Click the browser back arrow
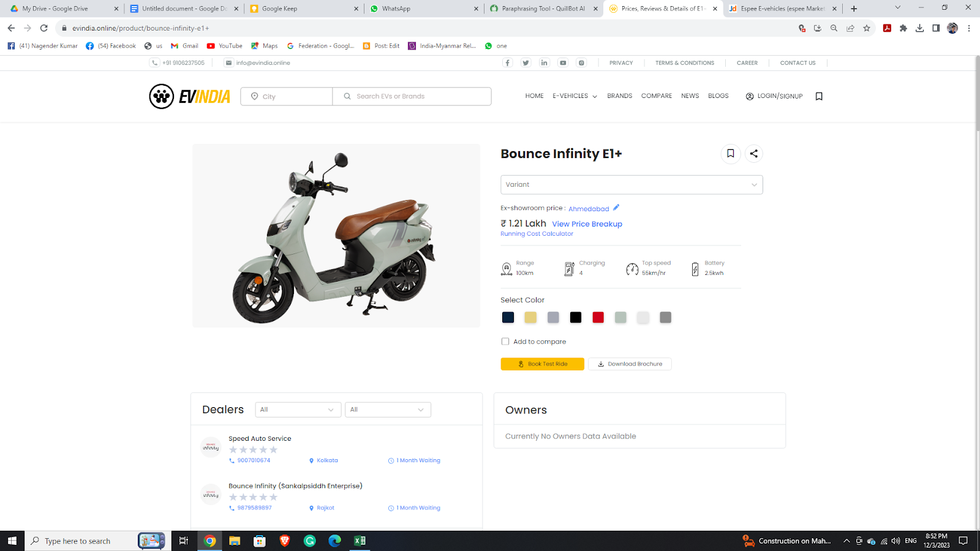This screenshot has height=551, width=980. coord(11,28)
